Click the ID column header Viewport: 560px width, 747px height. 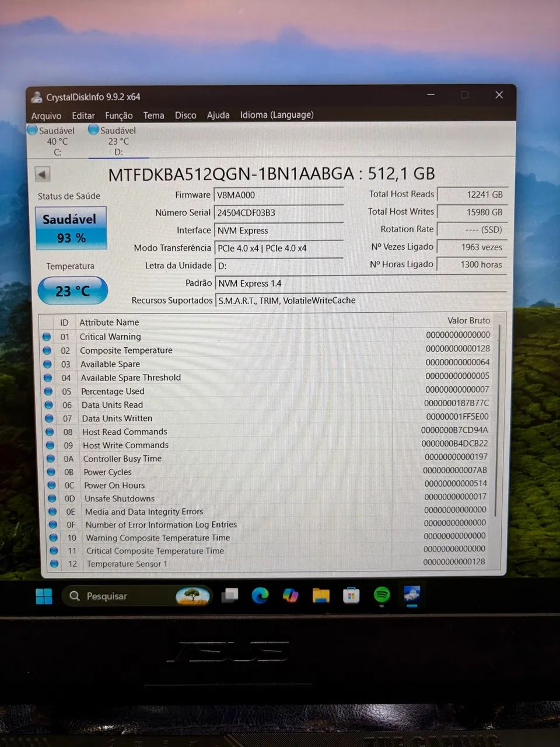pyautogui.click(x=64, y=322)
